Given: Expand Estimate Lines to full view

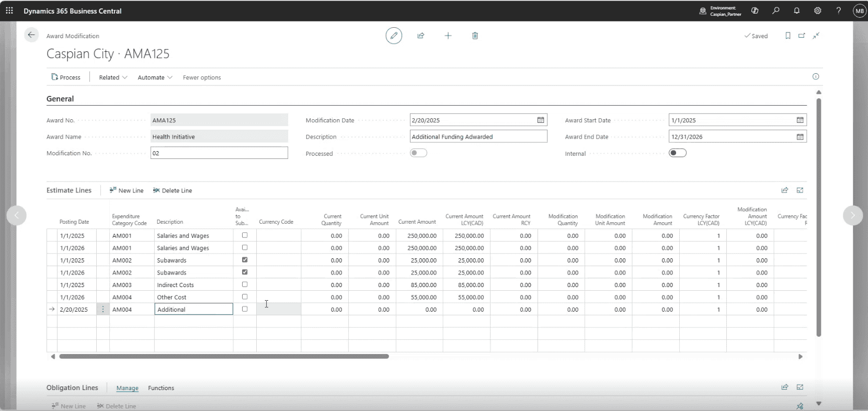Looking at the screenshot, I should (x=800, y=190).
